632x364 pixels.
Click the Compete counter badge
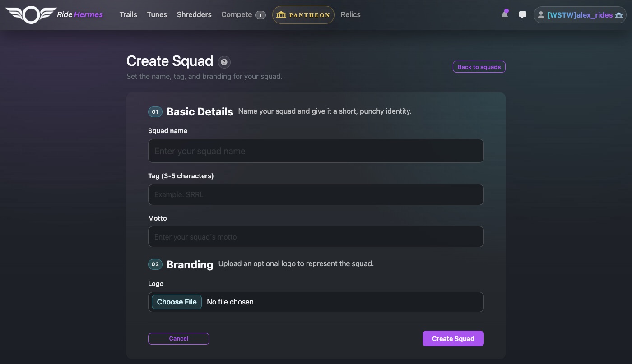tap(260, 15)
